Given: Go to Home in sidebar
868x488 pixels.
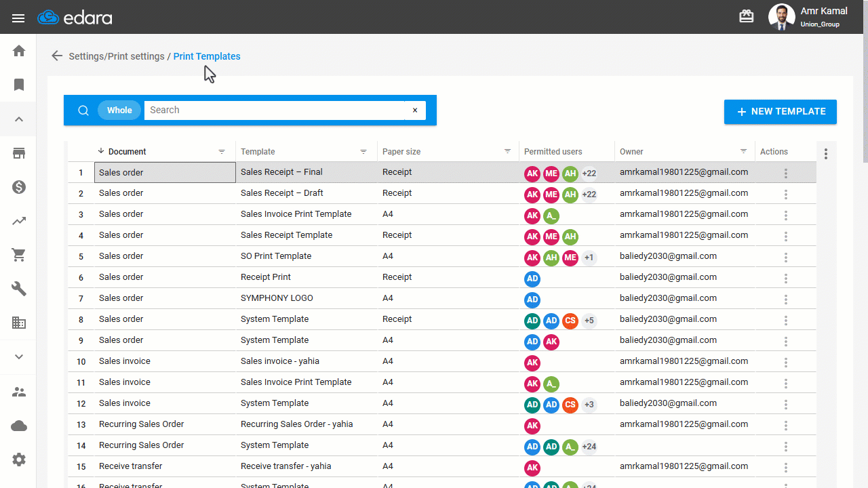Looking at the screenshot, I should coord(19,51).
